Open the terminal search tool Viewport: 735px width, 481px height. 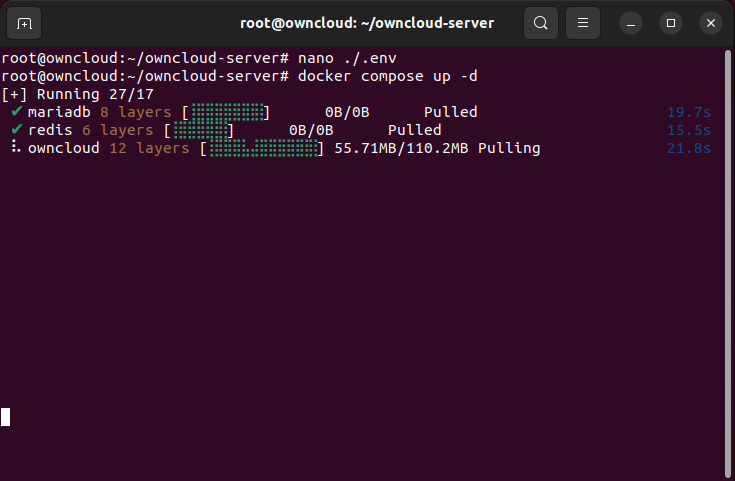(x=540, y=23)
